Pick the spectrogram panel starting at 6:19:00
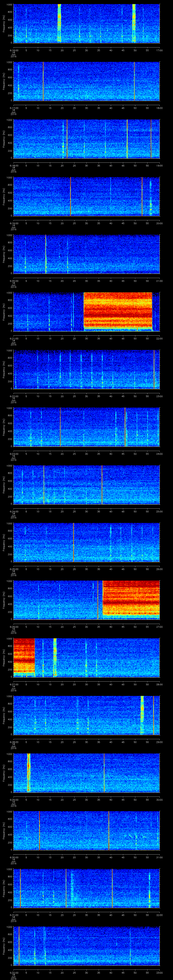This screenshot has height=980, width=173. 87,196
